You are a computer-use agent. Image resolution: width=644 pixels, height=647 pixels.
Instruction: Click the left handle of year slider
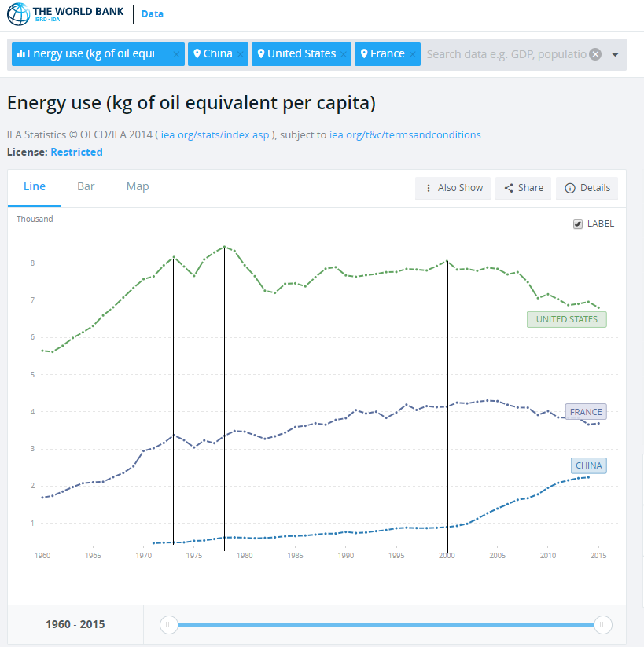(x=168, y=625)
